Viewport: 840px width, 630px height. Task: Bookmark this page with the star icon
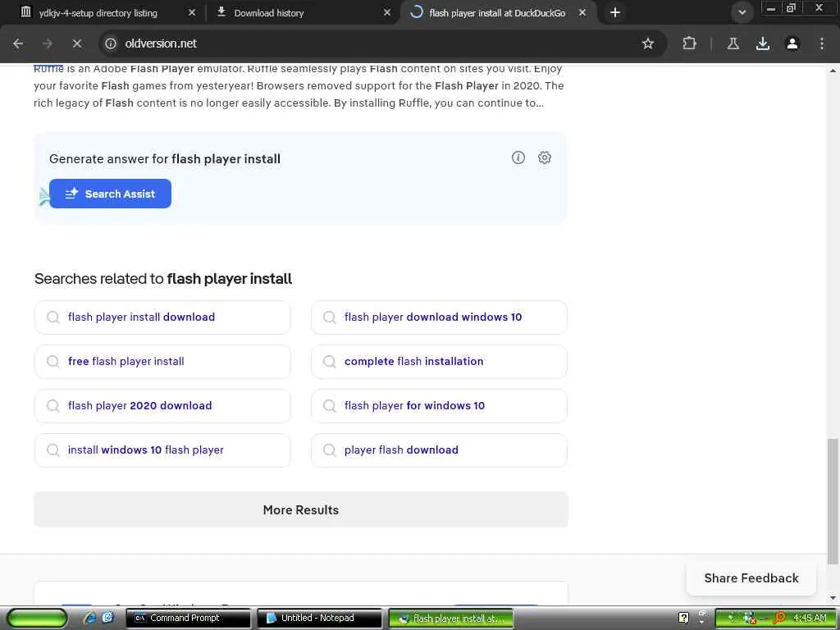pyautogui.click(x=648, y=43)
